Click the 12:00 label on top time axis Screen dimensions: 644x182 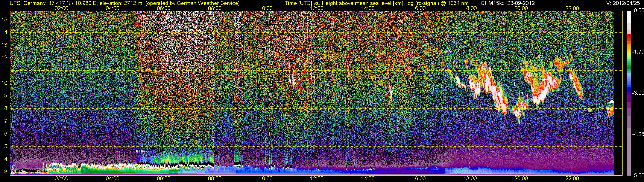click(317, 8)
